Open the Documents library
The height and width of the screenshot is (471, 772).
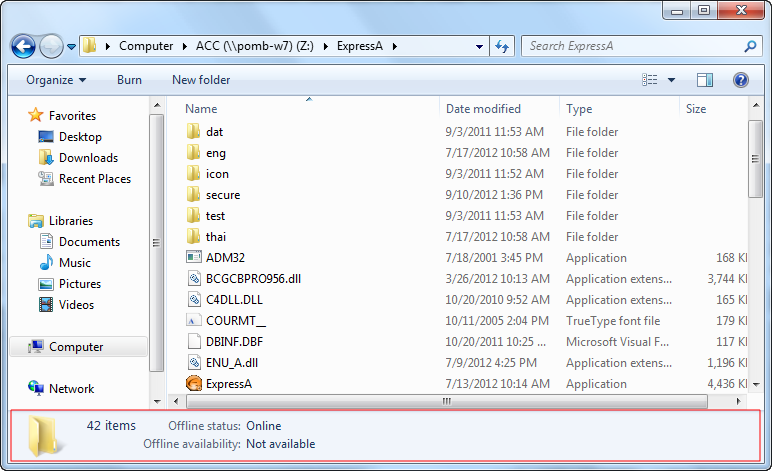pos(89,242)
